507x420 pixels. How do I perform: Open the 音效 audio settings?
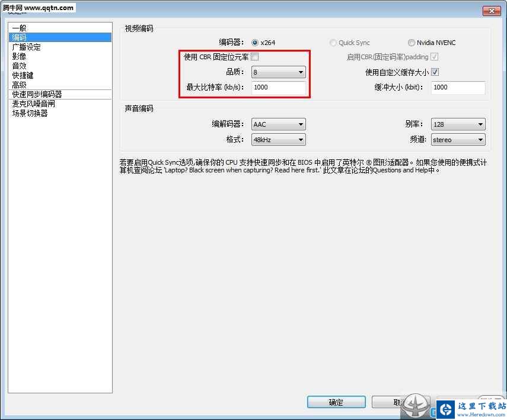pos(19,66)
